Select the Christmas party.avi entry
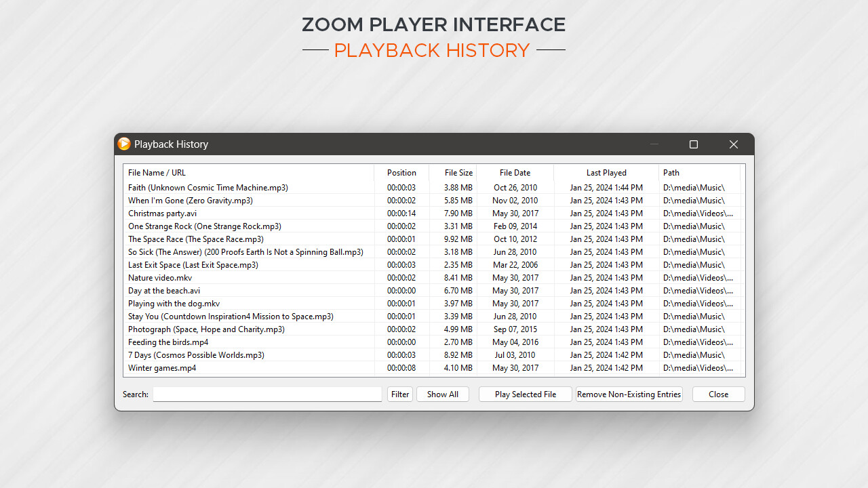868x488 pixels. 203,213
